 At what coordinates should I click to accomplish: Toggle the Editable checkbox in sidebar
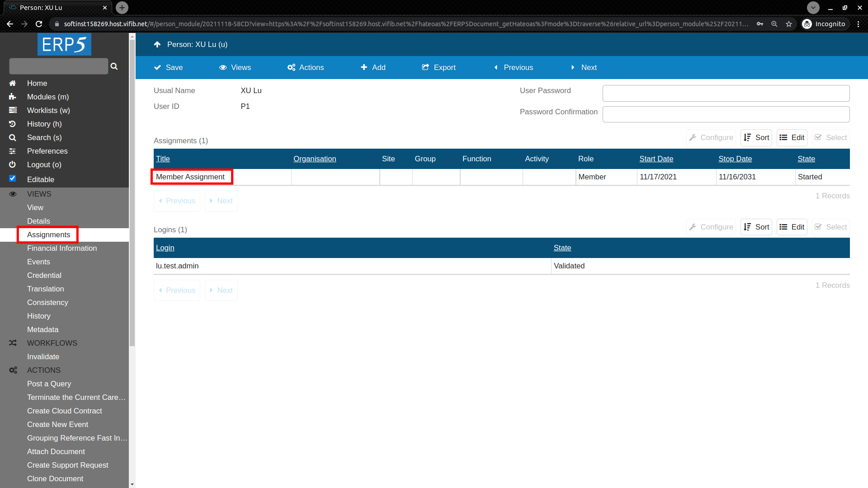coord(13,179)
